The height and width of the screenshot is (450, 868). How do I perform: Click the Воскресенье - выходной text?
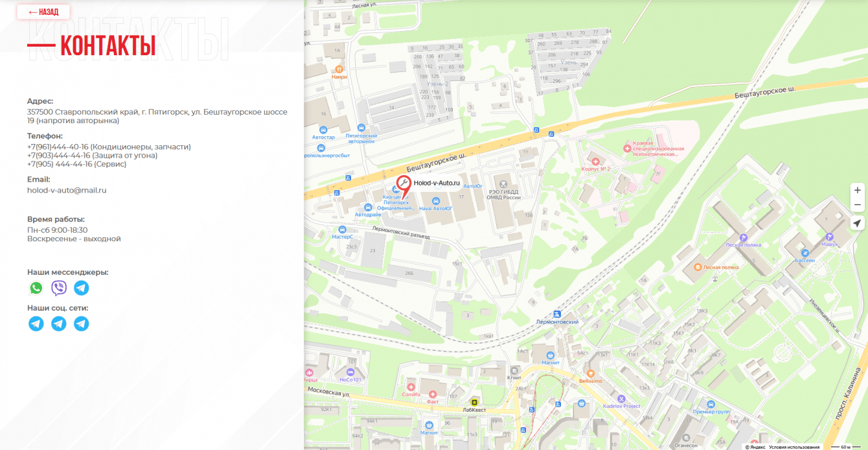click(74, 239)
